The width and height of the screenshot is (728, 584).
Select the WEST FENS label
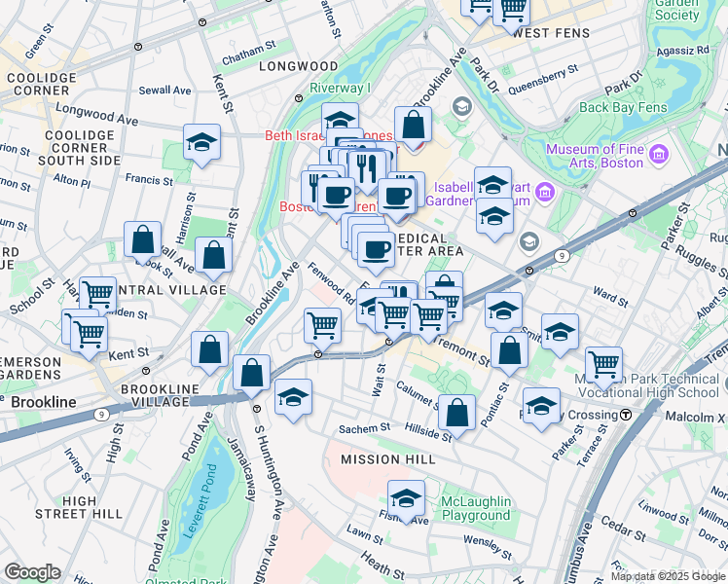pos(552,33)
